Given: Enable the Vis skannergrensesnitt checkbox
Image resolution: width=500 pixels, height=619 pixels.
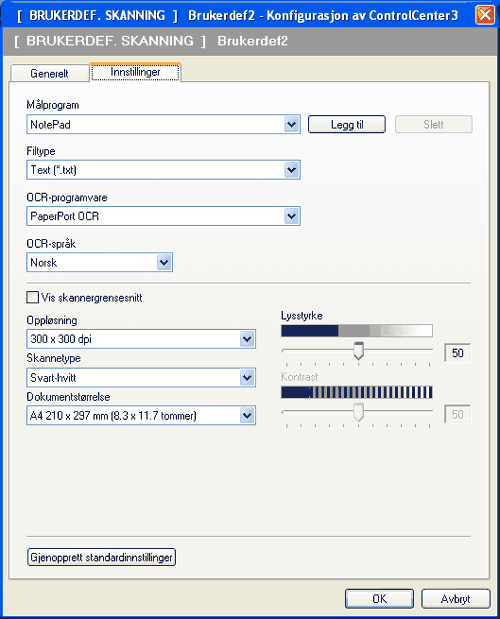Looking at the screenshot, I should pos(33,297).
